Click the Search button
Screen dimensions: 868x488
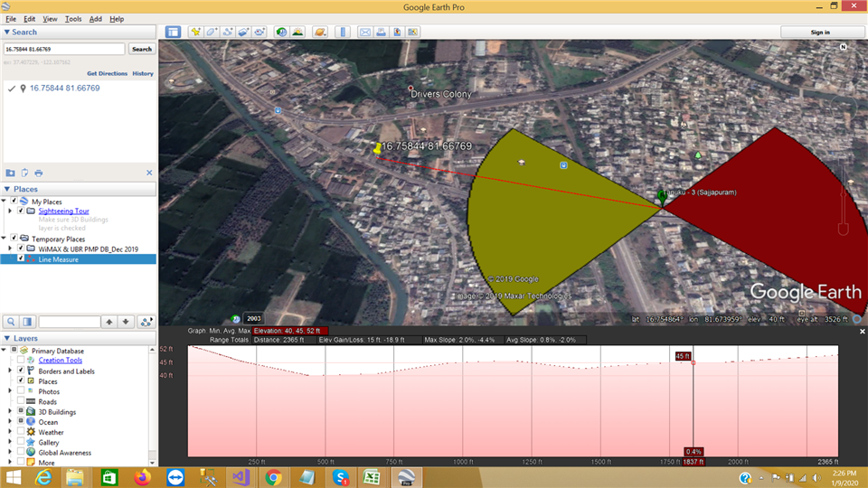[x=142, y=49]
